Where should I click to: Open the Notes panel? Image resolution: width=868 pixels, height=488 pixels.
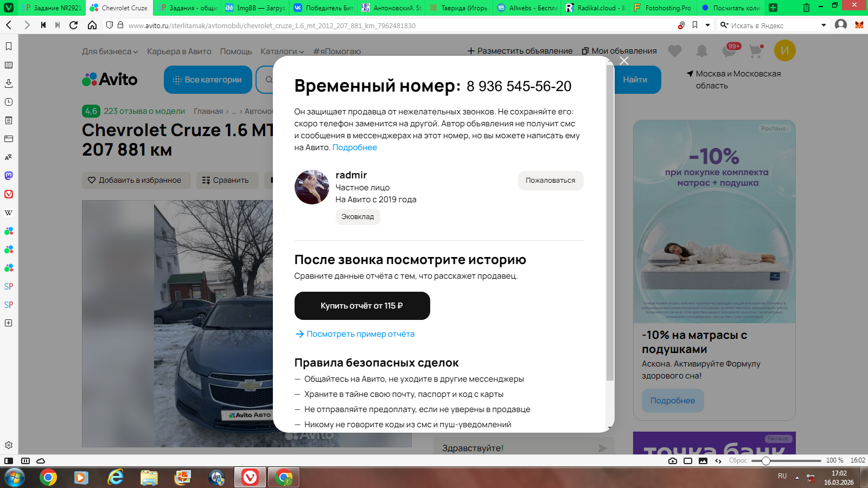(9, 120)
